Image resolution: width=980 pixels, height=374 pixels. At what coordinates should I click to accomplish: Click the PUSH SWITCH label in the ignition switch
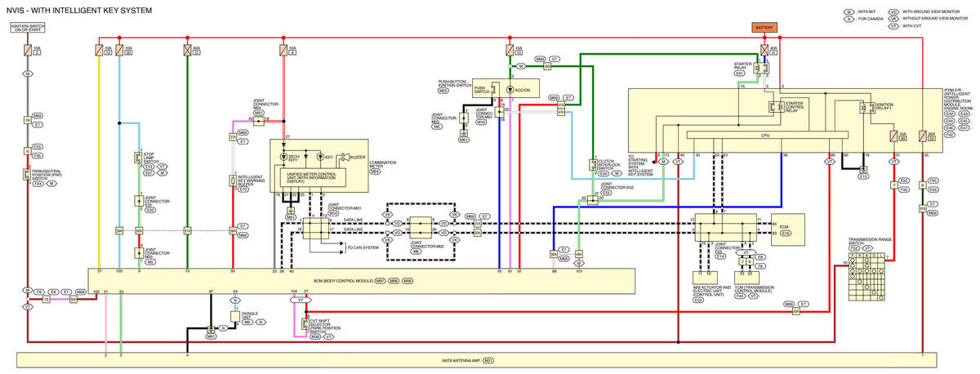483,89
